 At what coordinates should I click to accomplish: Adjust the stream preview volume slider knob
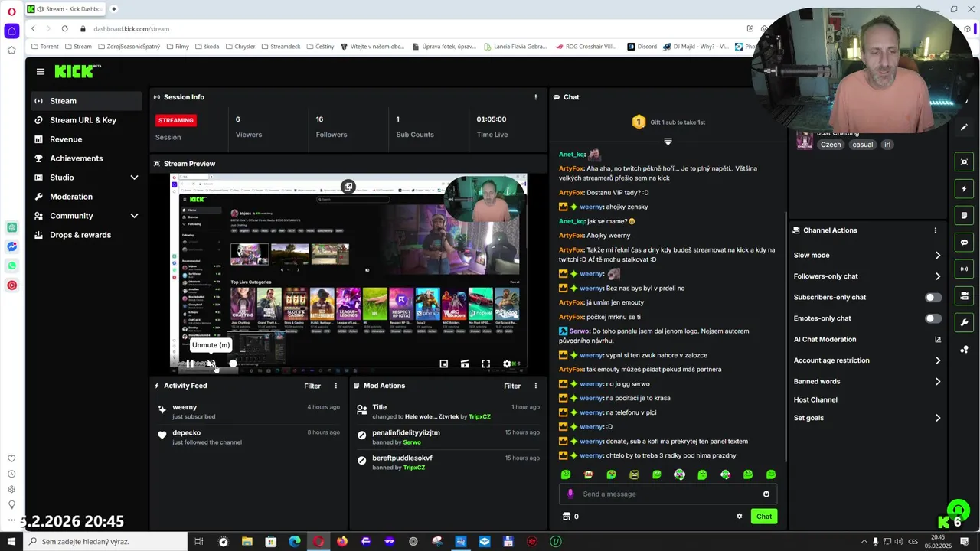click(x=233, y=364)
